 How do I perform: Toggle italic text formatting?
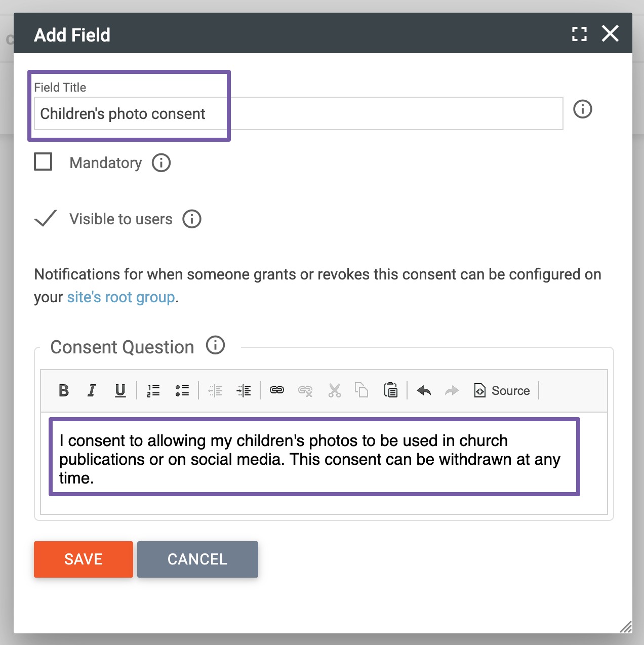click(x=92, y=390)
